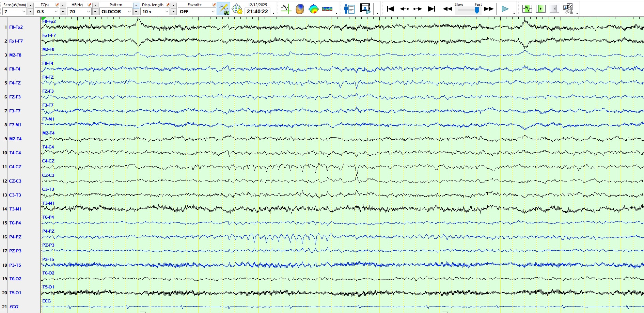This screenshot has height=313, width=644.
Task: Open the patient information icon
Action: [349, 9]
